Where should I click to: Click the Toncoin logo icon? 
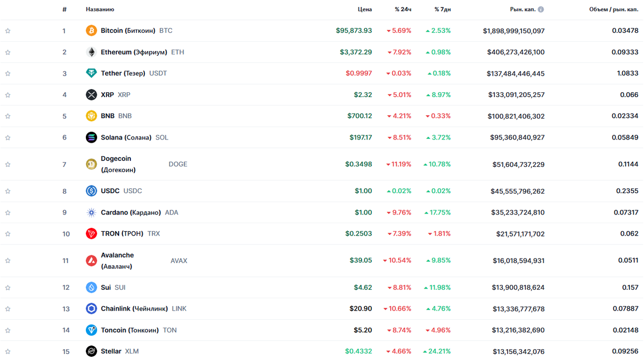pyautogui.click(x=91, y=330)
